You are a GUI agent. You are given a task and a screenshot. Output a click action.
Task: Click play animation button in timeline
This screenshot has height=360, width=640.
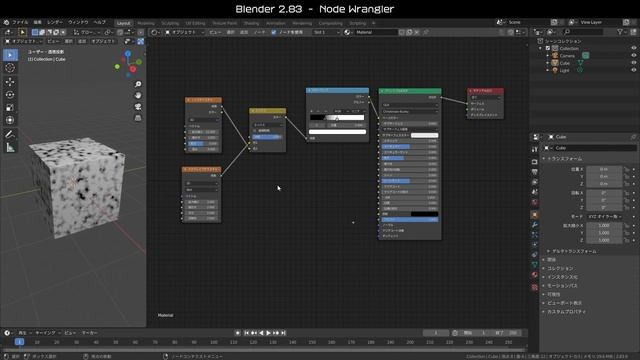(x=268, y=333)
